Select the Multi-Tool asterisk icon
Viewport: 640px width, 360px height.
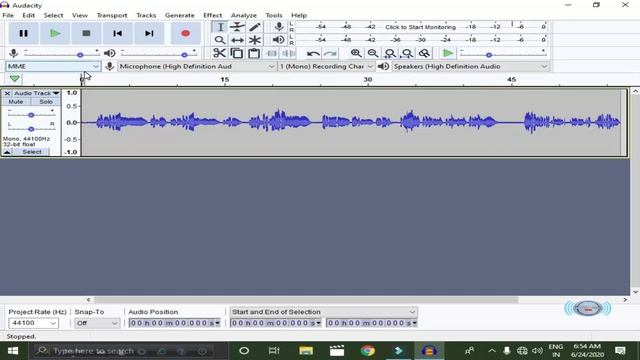tap(254, 40)
